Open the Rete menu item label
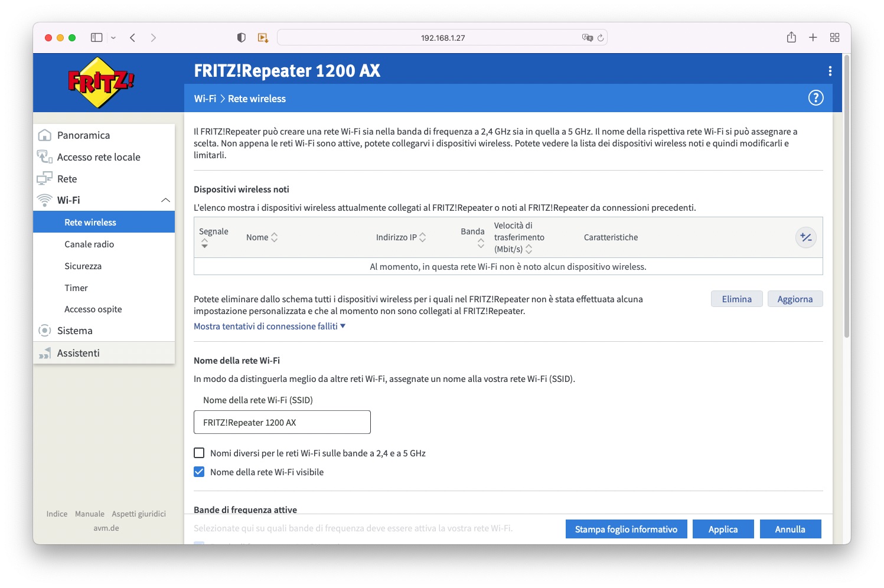The height and width of the screenshot is (588, 884). pos(67,179)
